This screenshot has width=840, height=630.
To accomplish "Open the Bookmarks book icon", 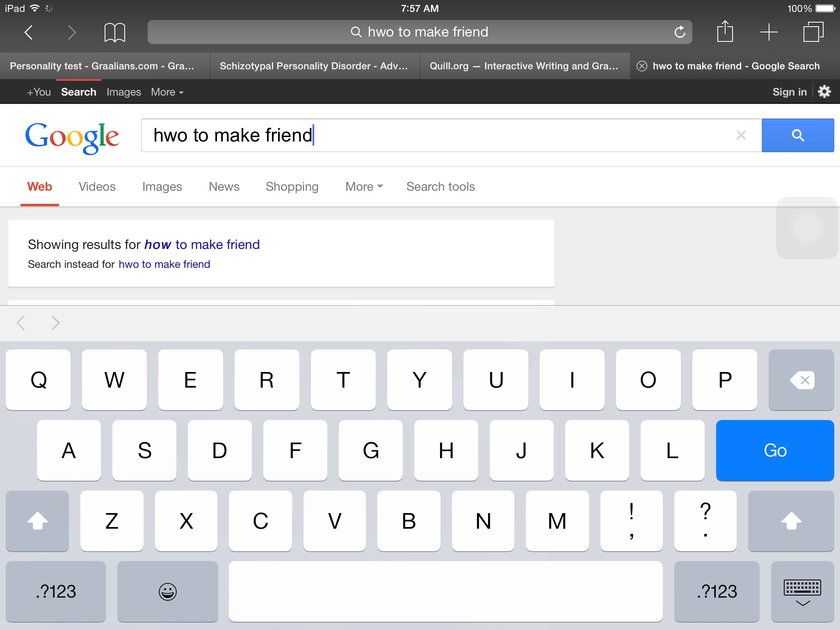I will click(114, 32).
